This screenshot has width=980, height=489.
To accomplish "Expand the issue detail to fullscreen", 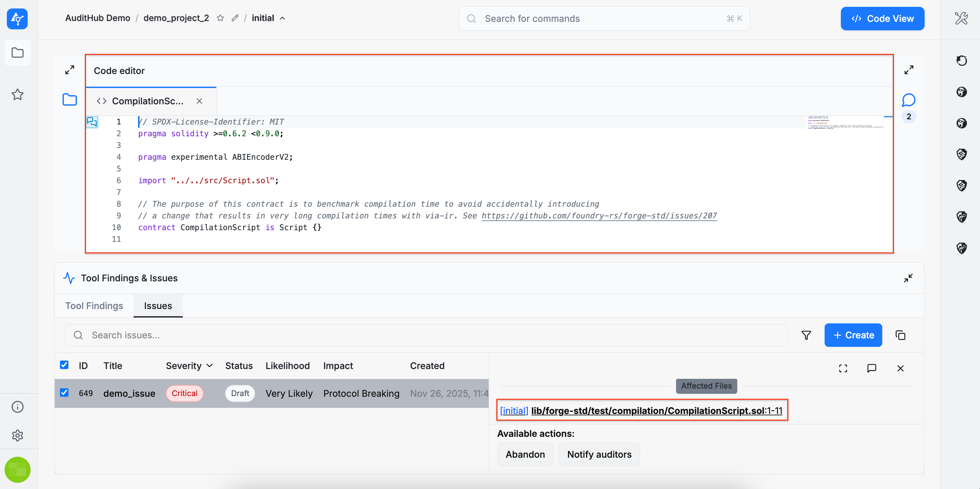I will [843, 368].
